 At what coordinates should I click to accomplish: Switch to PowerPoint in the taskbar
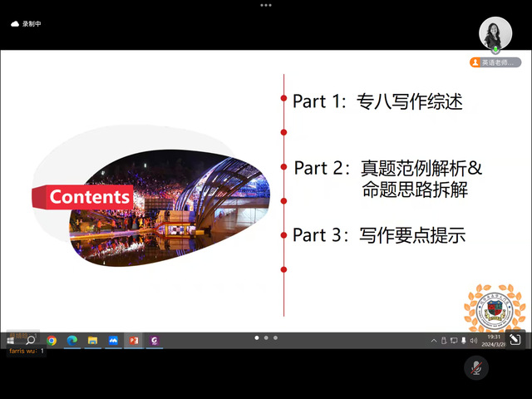tap(133, 340)
